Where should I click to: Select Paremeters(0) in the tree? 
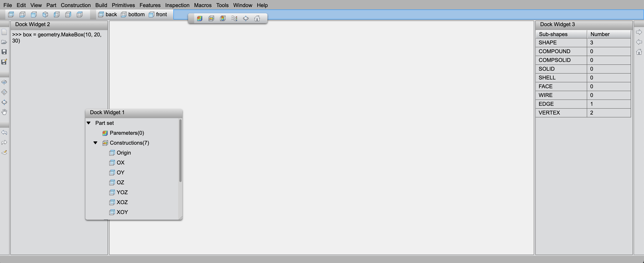click(126, 133)
